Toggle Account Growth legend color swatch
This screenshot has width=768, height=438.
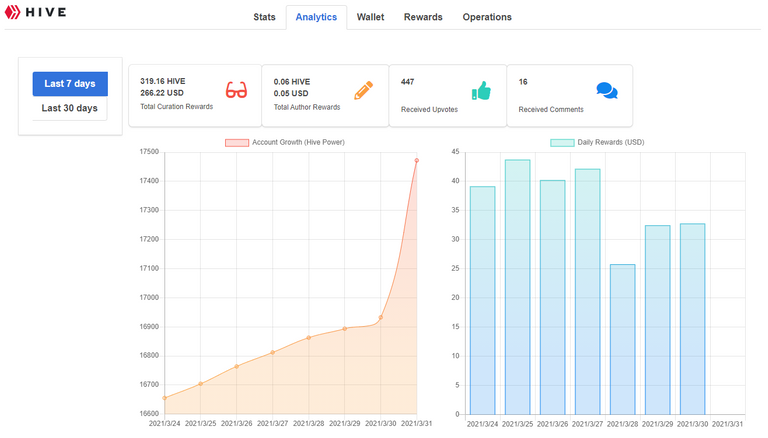coord(237,143)
